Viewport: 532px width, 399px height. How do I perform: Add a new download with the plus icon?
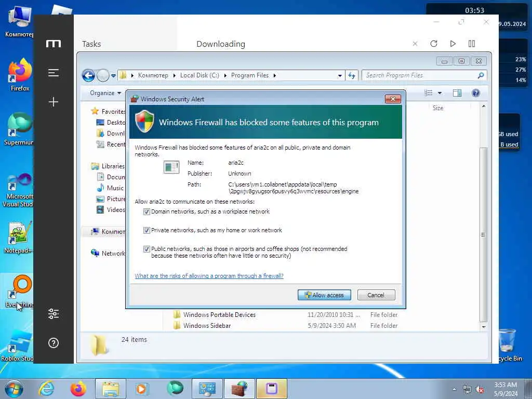[x=54, y=102]
